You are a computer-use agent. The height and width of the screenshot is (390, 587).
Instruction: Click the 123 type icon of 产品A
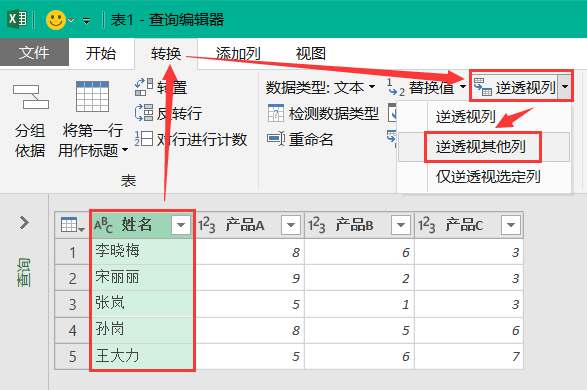[206, 225]
